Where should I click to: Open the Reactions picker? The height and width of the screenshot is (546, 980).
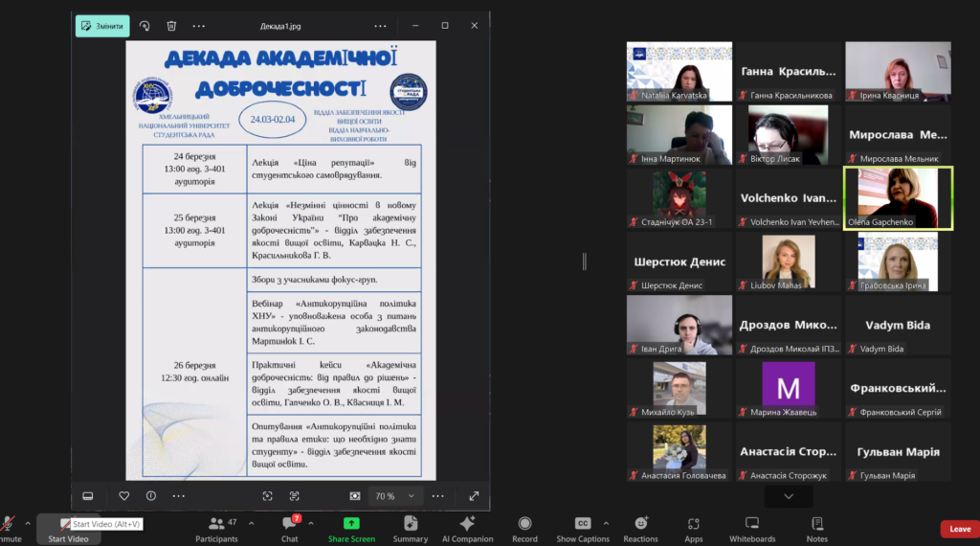pos(640,528)
